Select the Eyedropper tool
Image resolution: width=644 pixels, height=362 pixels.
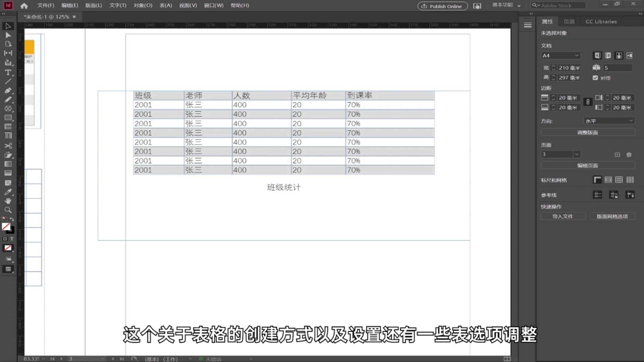coord(8,192)
